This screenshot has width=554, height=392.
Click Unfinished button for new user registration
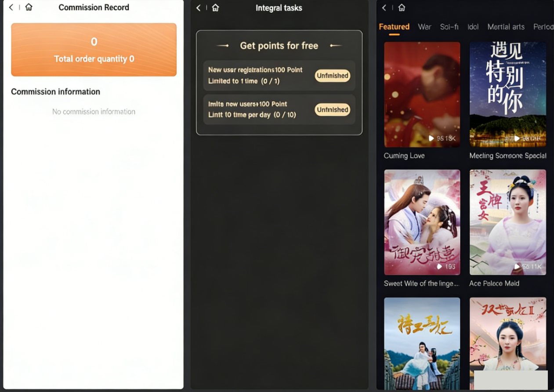click(333, 76)
